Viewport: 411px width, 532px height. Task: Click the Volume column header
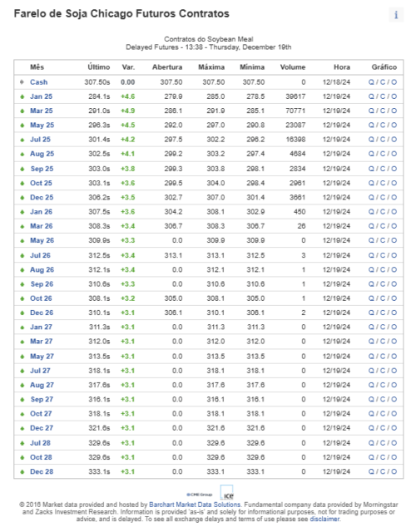pyautogui.click(x=293, y=67)
